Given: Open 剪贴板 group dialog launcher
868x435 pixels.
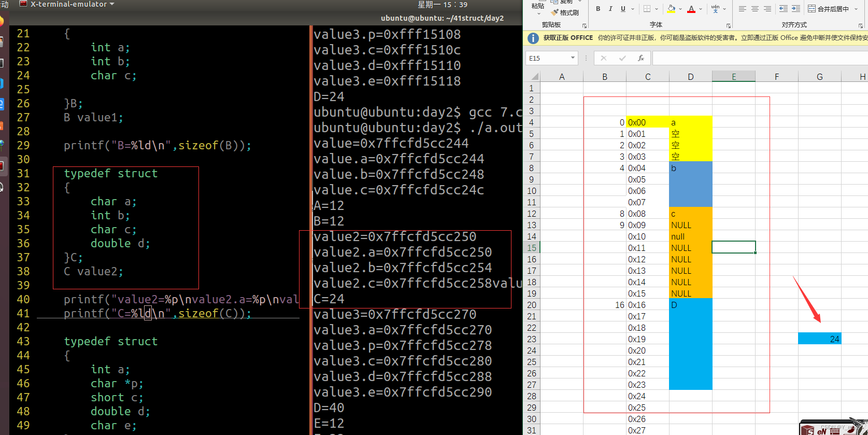Looking at the screenshot, I should (585, 25).
